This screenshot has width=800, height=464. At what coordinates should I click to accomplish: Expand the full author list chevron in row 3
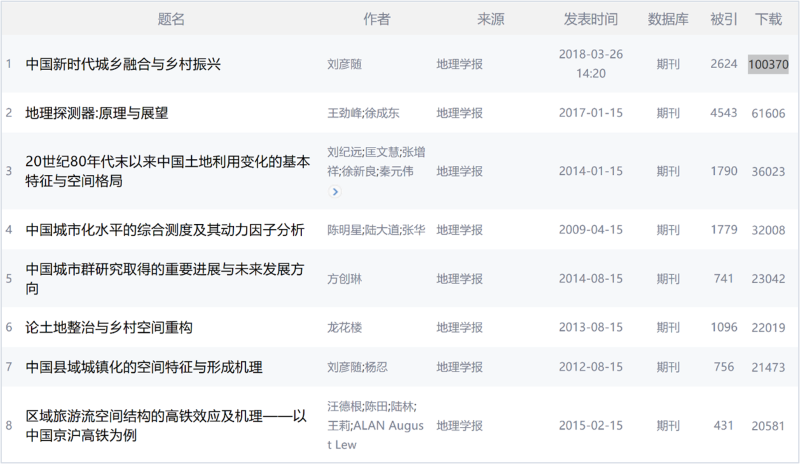[x=335, y=191]
